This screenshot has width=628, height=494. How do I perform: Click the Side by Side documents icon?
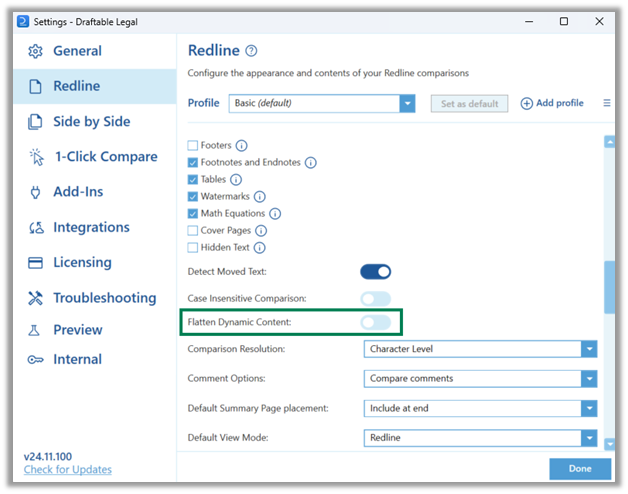tap(35, 122)
